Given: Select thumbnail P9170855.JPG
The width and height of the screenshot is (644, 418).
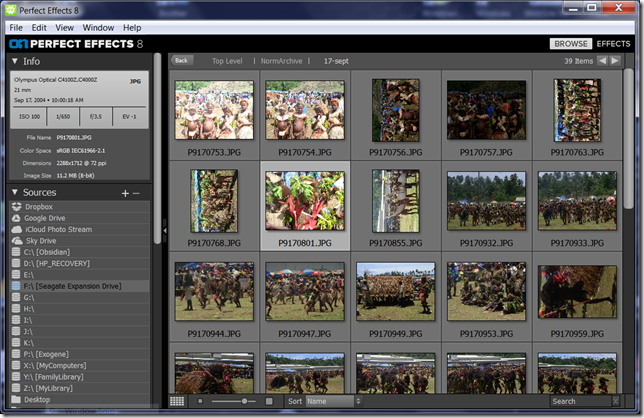Looking at the screenshot, I should click(x=396, y=201).
